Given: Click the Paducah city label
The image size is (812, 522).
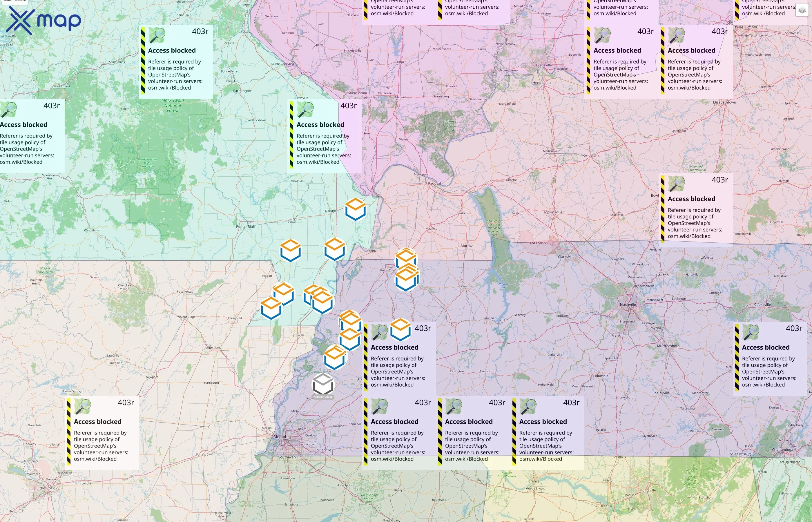Looking at the screenshot, I should pyautogui.click(x=435, y=183).
